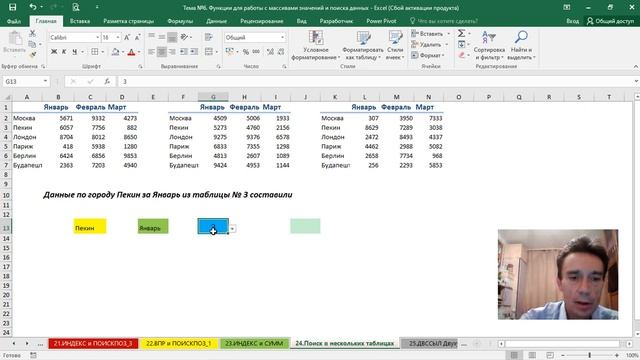Select the yellow cell containing Пекин
Image resolution: width=640 pixels, height=360 pixels.
tap(90, 227)
